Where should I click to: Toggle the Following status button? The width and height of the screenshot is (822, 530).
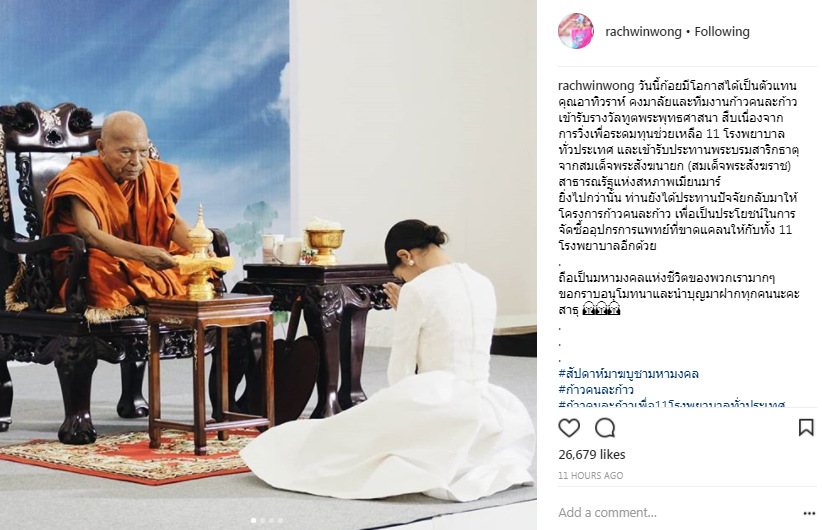pyautogui.click(x=722, y=32)
